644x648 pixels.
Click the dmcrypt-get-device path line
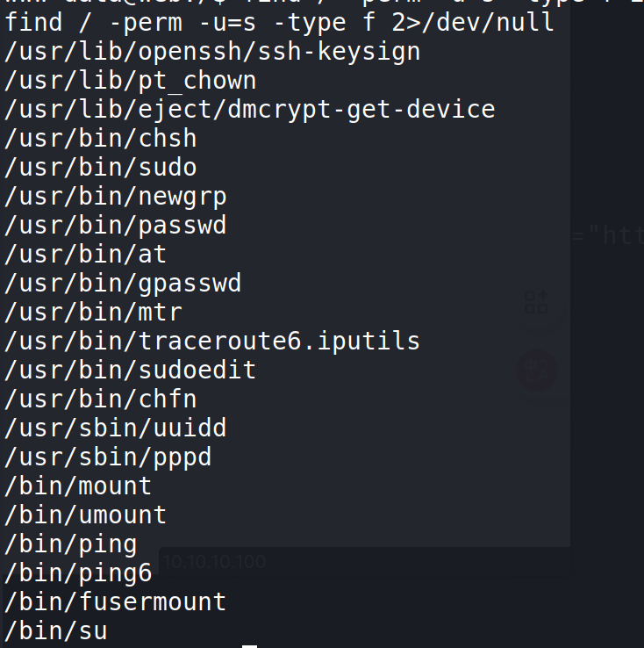(250, 110)
